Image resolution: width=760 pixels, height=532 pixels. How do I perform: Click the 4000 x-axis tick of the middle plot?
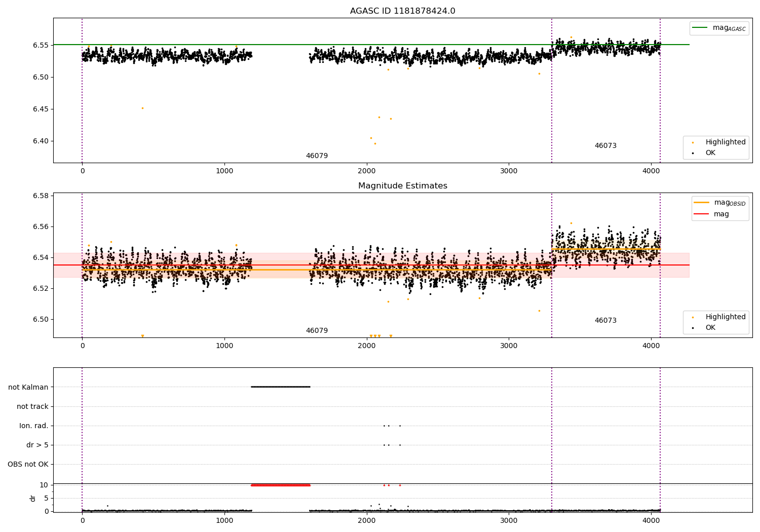651,346
